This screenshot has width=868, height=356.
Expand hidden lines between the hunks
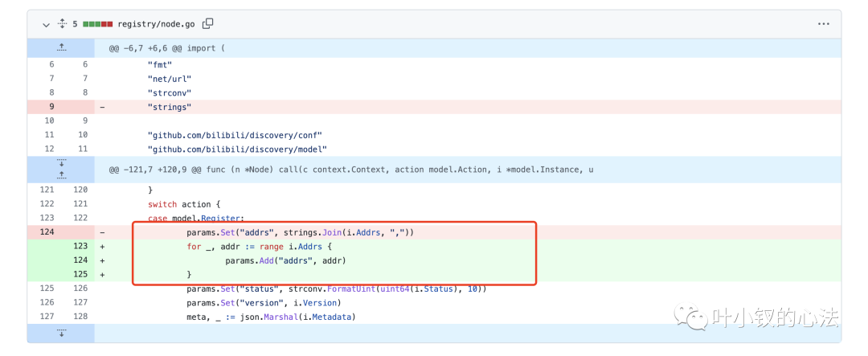61,170
